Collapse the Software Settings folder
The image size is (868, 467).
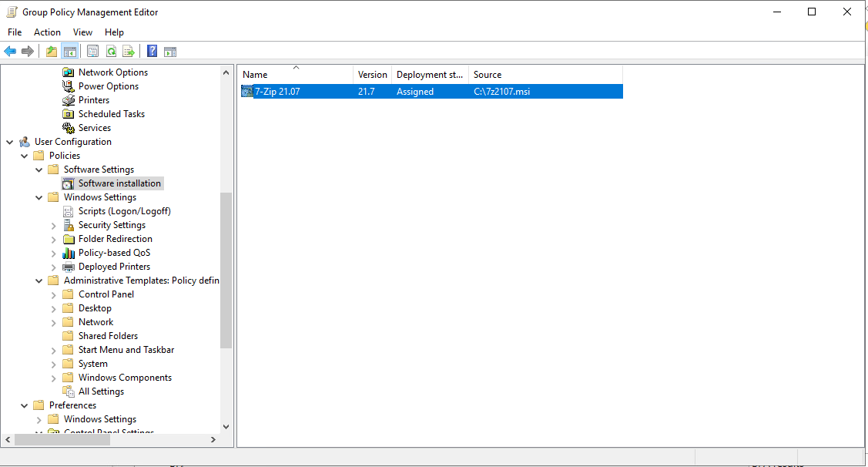click(x=39, y=170)
